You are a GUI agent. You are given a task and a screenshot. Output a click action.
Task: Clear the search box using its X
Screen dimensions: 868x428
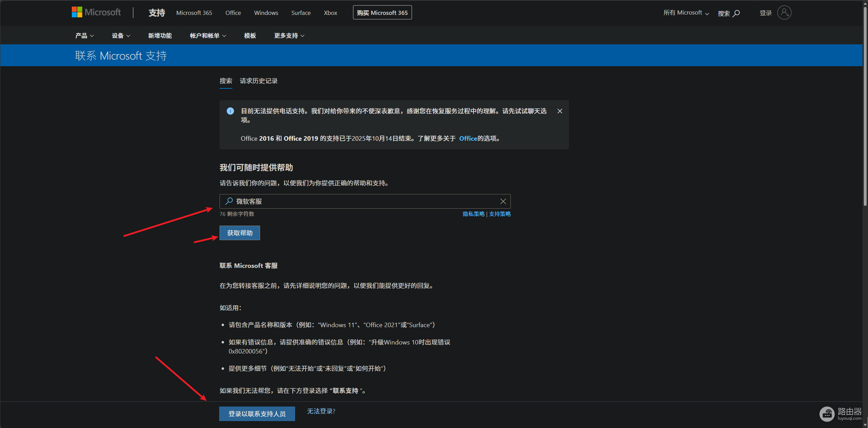pos(503,201)
